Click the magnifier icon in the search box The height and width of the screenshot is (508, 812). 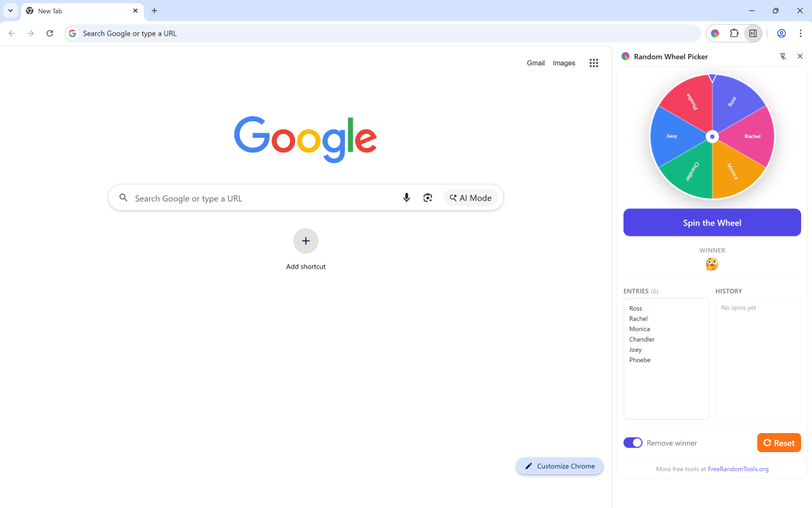[x=124, y=198]
